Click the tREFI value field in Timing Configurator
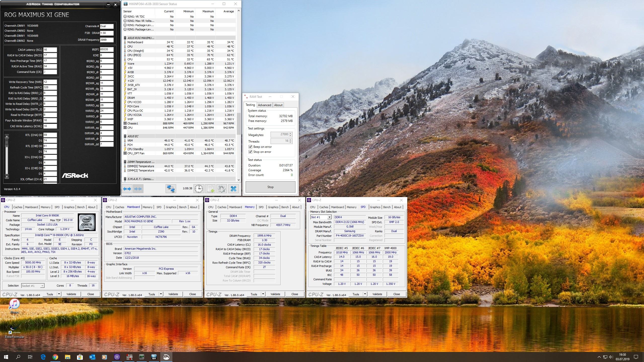The width and height of the screenshot is (644, 362). 107,50
